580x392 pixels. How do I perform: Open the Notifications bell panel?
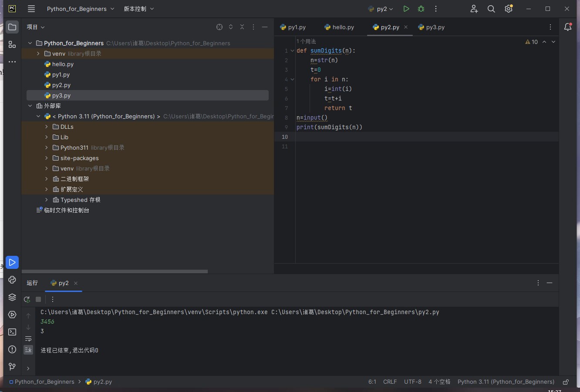(568, 27)
